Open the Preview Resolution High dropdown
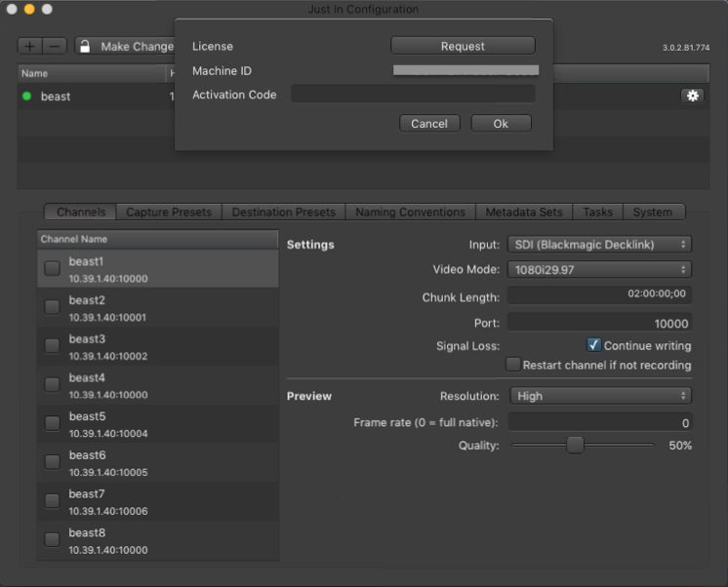Screen dimensions: 728x587 click(600, 396)
